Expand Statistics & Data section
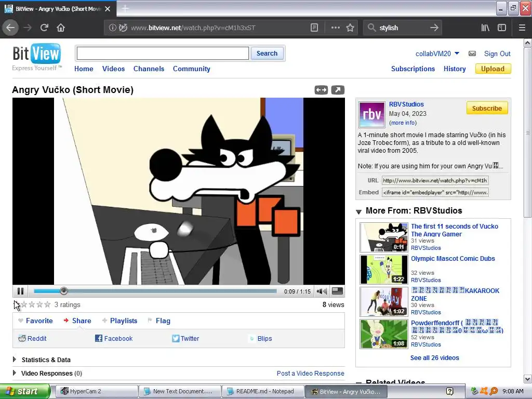This screenshot has width=532, height=399. (x=14, y=360)
